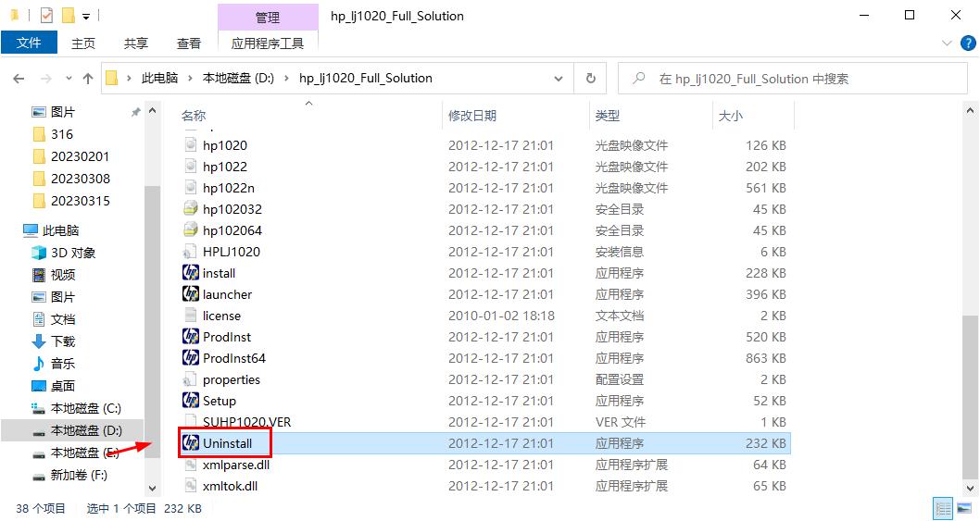980x521 pixels.
Task: Select the Setup application icon
Action: tap(191, 401)
